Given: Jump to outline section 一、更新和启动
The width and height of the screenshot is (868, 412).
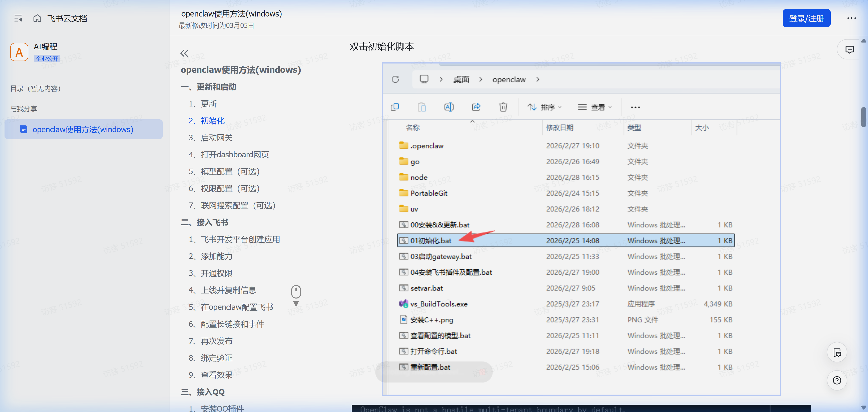Looking at the screenshot, I should click(x=208, y=87).
